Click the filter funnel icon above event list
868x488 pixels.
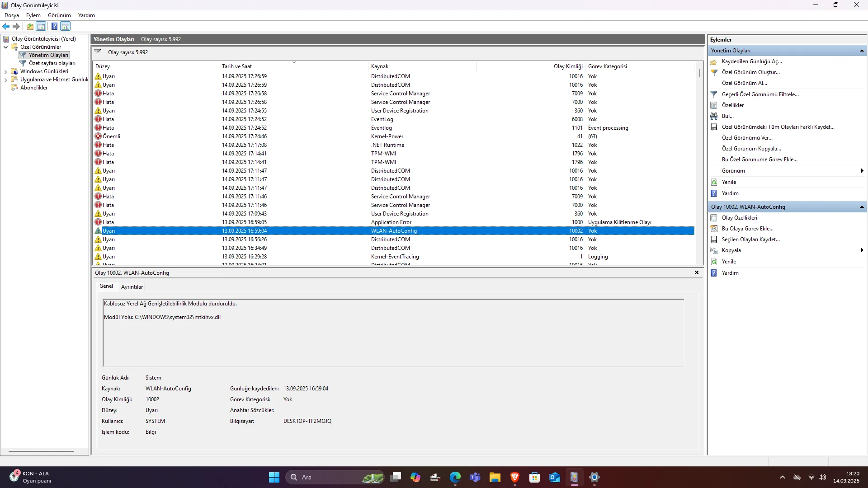coord(98,52)
